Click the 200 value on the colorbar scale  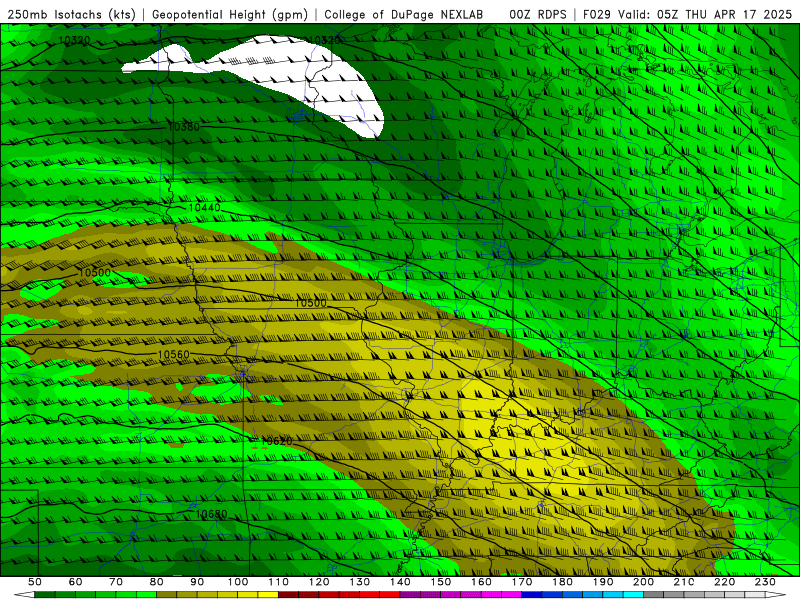(x=643, y=582)
